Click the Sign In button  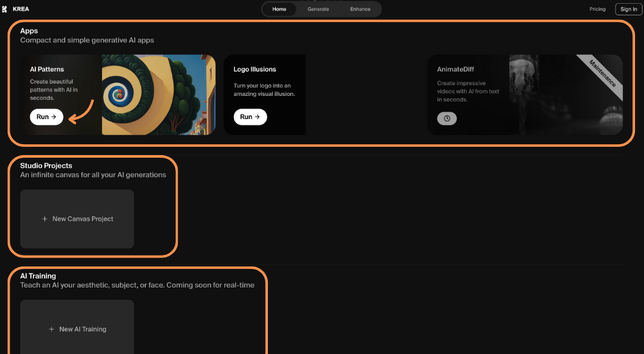(x=629, y=9)
